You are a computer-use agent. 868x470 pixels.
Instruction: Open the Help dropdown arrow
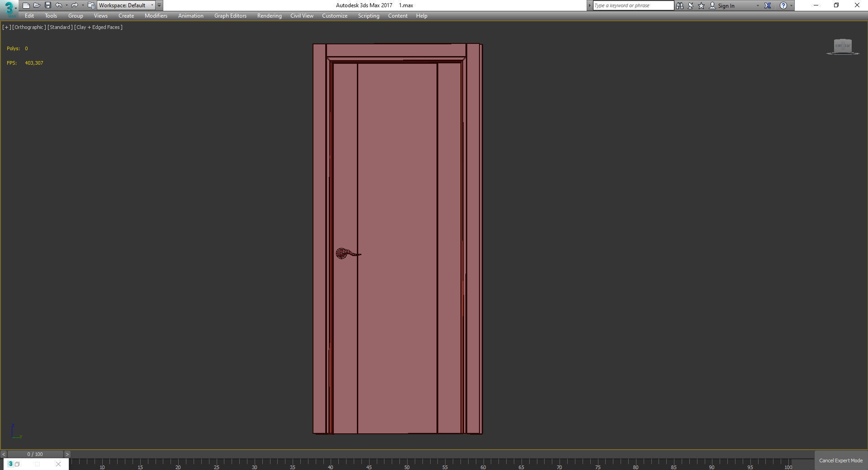pos(791,5)
